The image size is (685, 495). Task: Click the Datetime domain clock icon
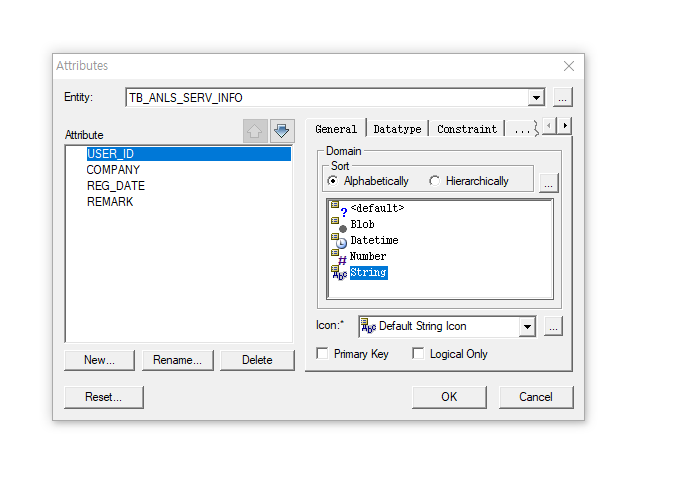click(339, 241)
